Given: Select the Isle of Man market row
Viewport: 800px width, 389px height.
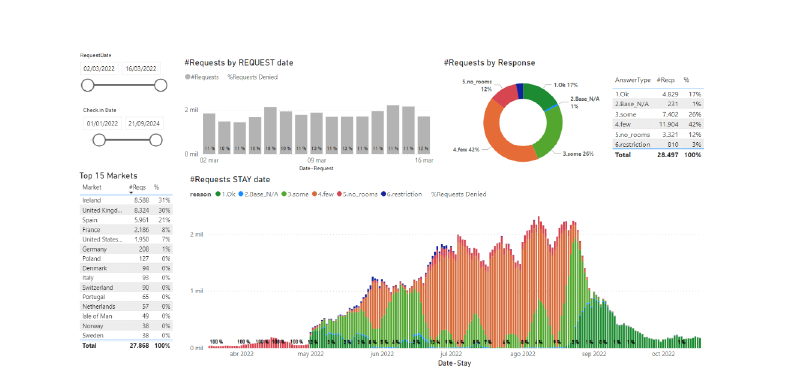Looking at the screenshot, I should click(x=126, y=316).
